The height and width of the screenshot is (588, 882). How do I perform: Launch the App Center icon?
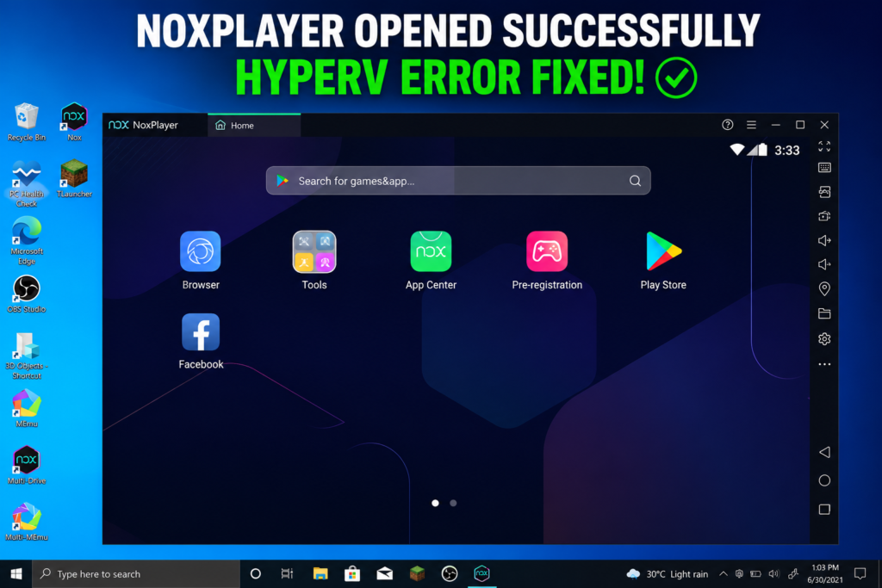pos(431,252)
